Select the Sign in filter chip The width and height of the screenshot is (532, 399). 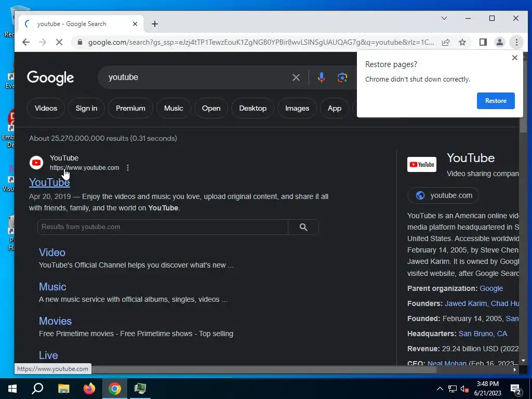[86, 108]
